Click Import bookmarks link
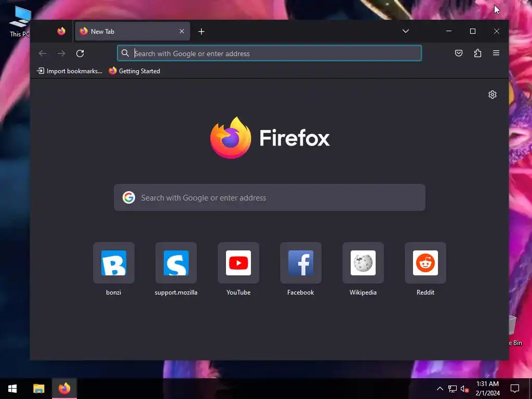 pyautogui.click(x=70, y=71)
